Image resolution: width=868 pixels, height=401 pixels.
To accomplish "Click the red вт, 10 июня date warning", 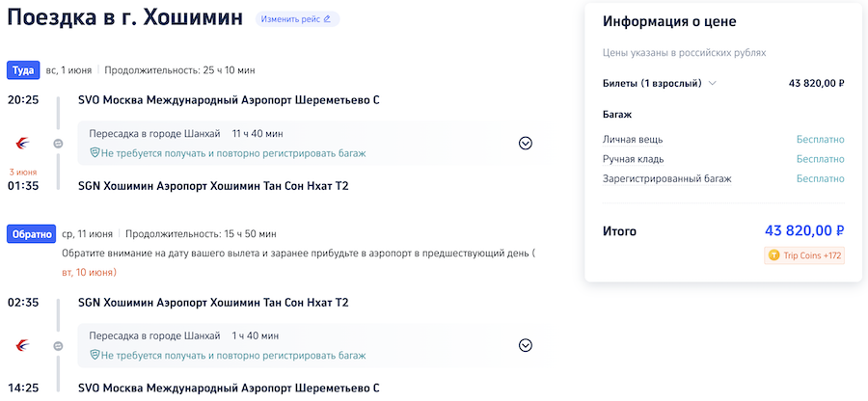I will pyautogui.click(x=95, y=273).
